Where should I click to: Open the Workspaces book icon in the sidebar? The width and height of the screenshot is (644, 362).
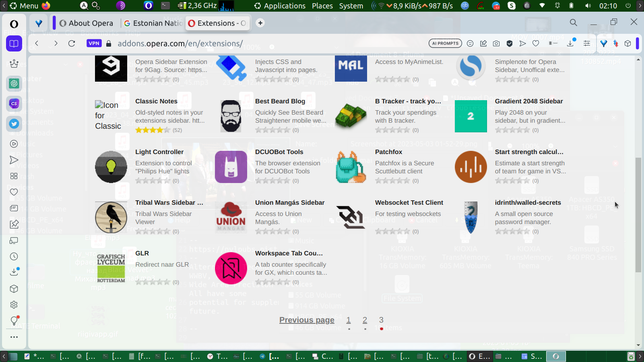tap(14, 43)
